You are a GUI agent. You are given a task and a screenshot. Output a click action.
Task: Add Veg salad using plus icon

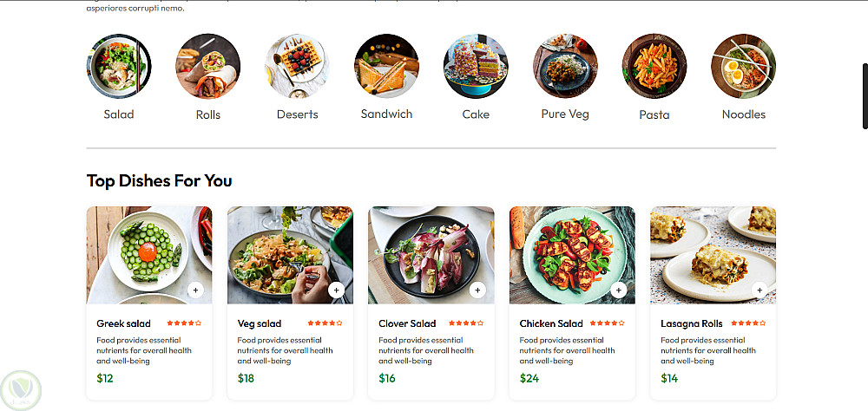tap(336, 290)
